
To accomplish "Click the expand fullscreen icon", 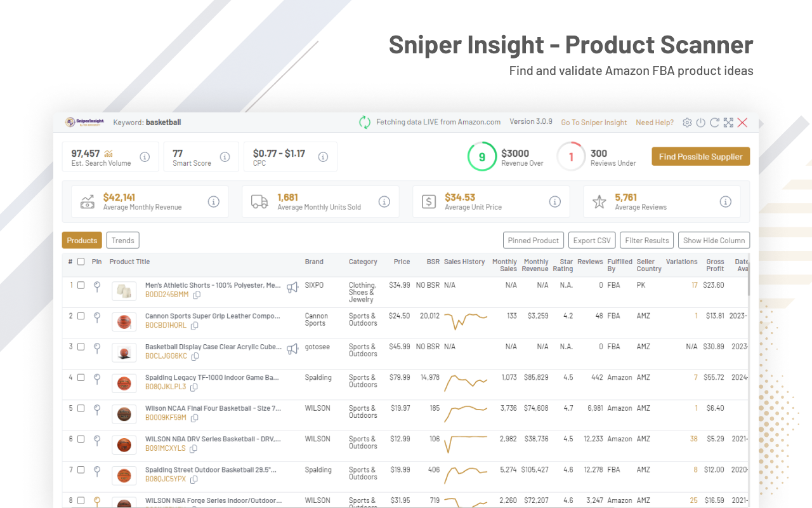I will pyautogui.click(x=728, y=123).
